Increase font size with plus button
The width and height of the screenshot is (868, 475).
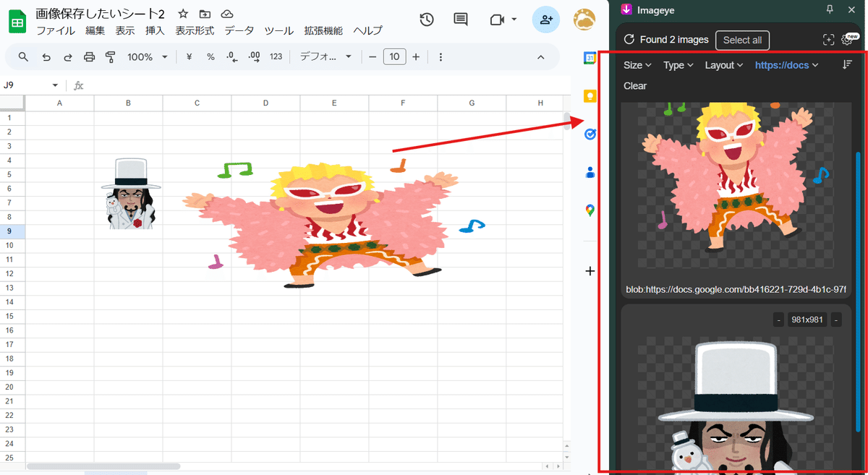click(416, 57)
